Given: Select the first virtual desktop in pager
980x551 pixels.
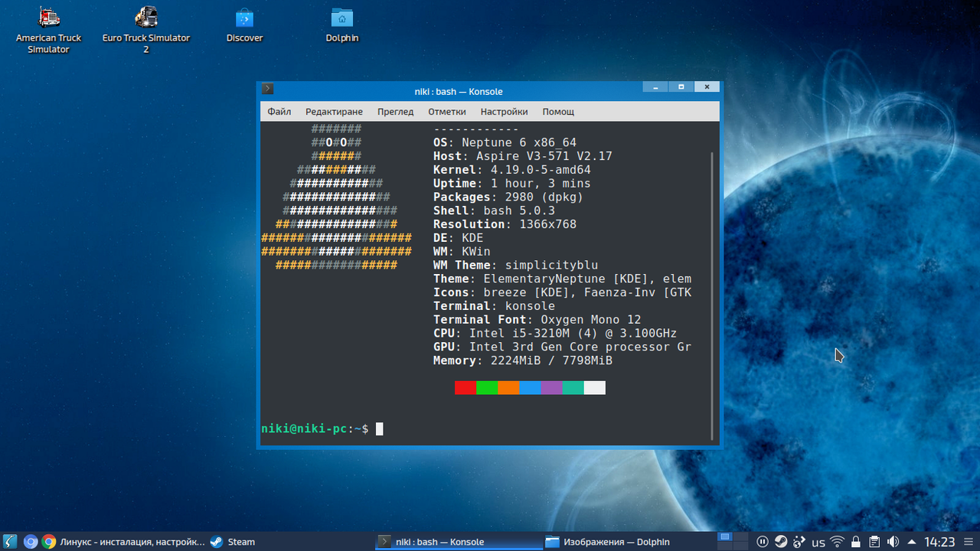Looking at the screenshot, I should (726, 537).
